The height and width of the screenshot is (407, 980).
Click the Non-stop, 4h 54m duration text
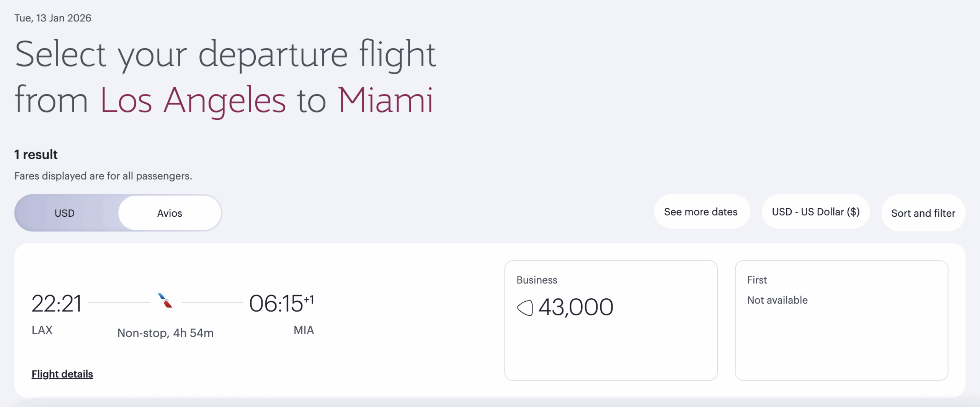click(165, 333)
